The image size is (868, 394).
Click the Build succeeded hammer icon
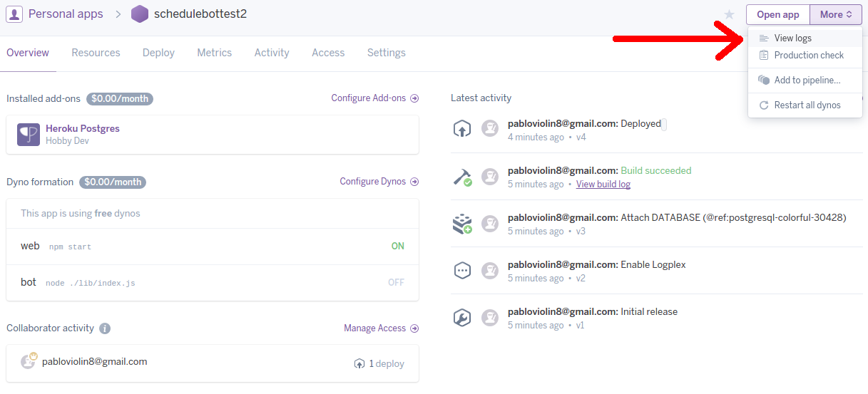462,177
